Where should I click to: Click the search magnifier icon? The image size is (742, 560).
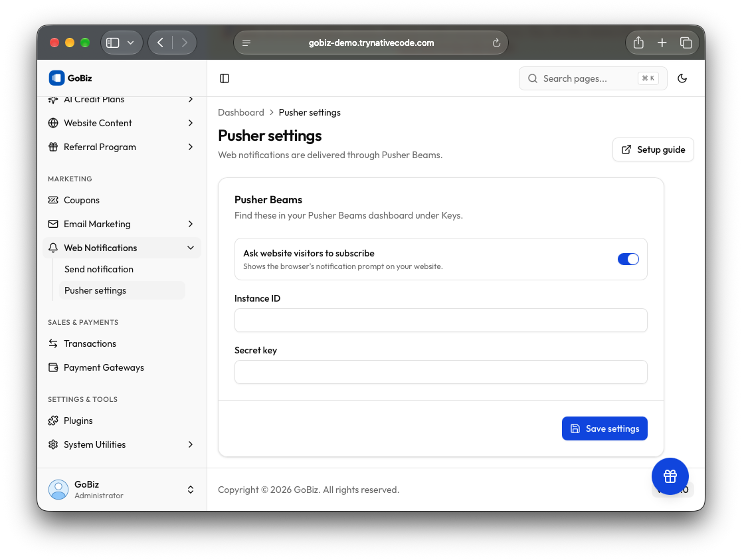pyautogui.click(x=533, y=78)
